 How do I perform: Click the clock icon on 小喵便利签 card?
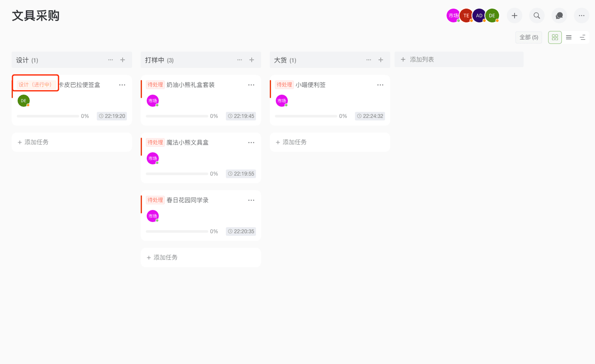point(360,116)
